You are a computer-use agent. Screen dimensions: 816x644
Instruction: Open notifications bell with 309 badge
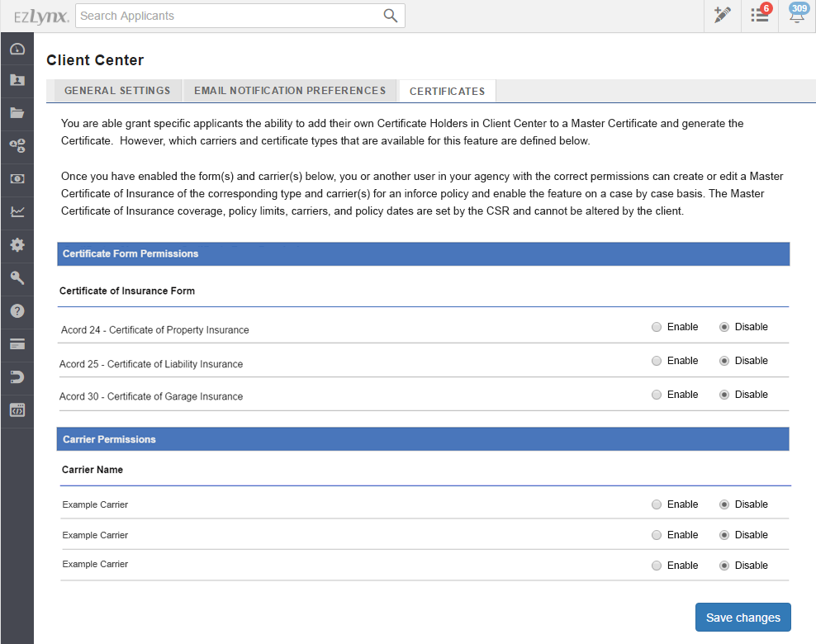[797, 14]
